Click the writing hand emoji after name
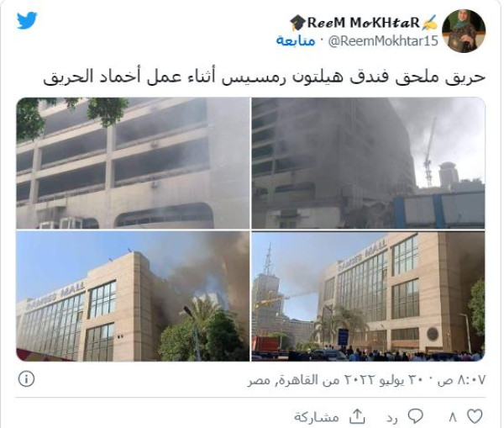The image size is (504, 428). click(x=429, y=22)
